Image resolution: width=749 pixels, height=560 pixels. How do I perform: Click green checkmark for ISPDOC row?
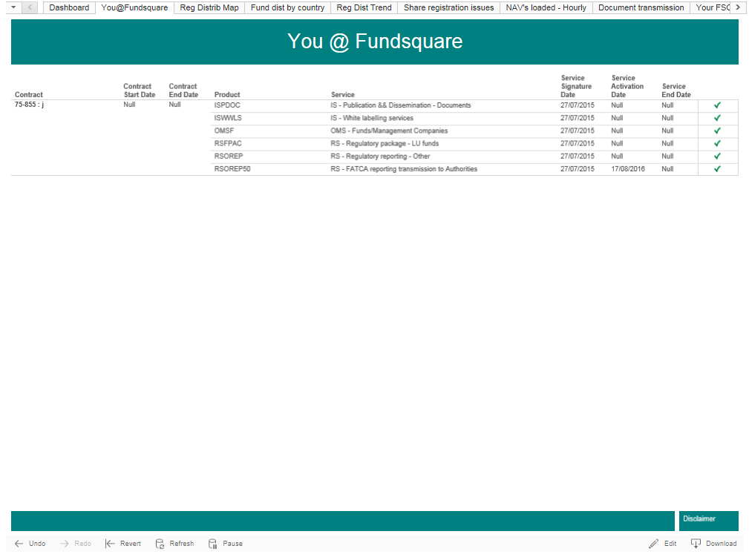[717, 105]
